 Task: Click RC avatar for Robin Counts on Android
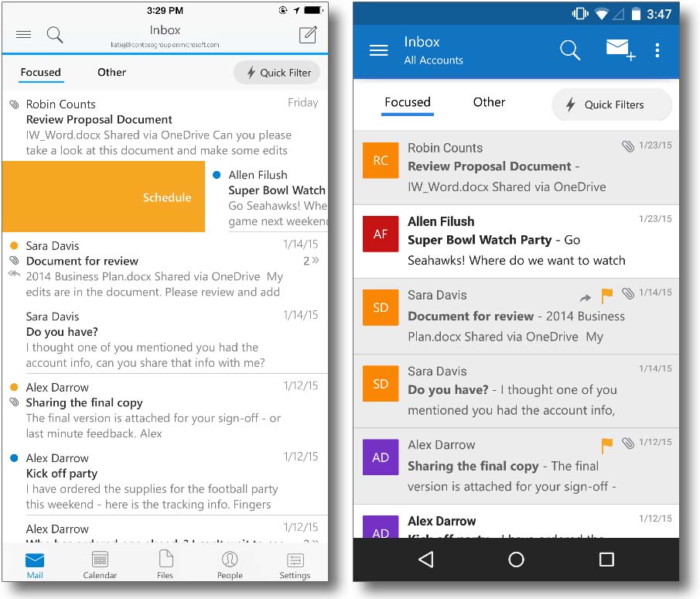(381, 160)
